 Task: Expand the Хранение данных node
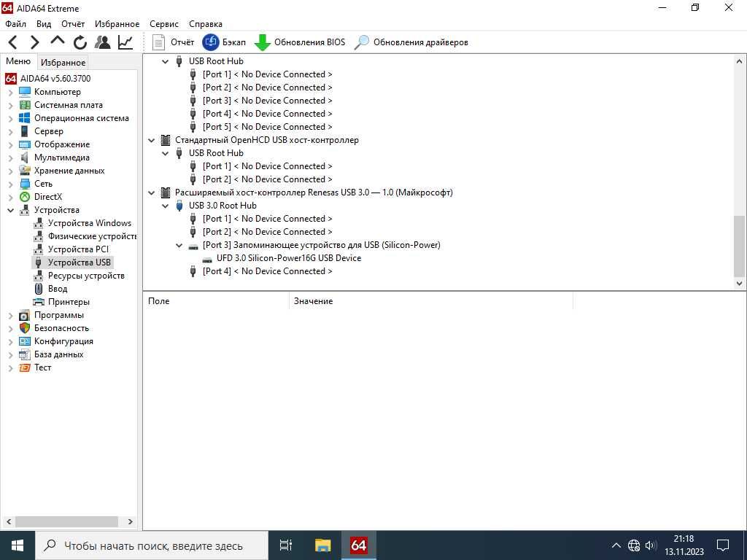tap(10, 171)
